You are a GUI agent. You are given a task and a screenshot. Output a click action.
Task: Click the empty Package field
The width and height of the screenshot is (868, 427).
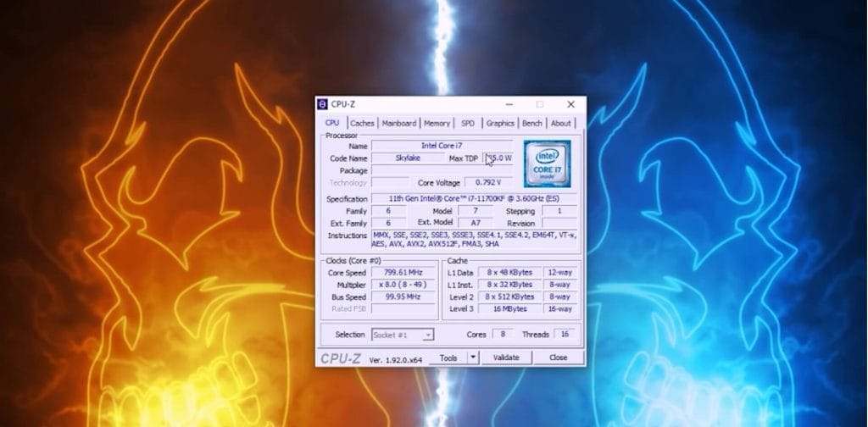442,170
